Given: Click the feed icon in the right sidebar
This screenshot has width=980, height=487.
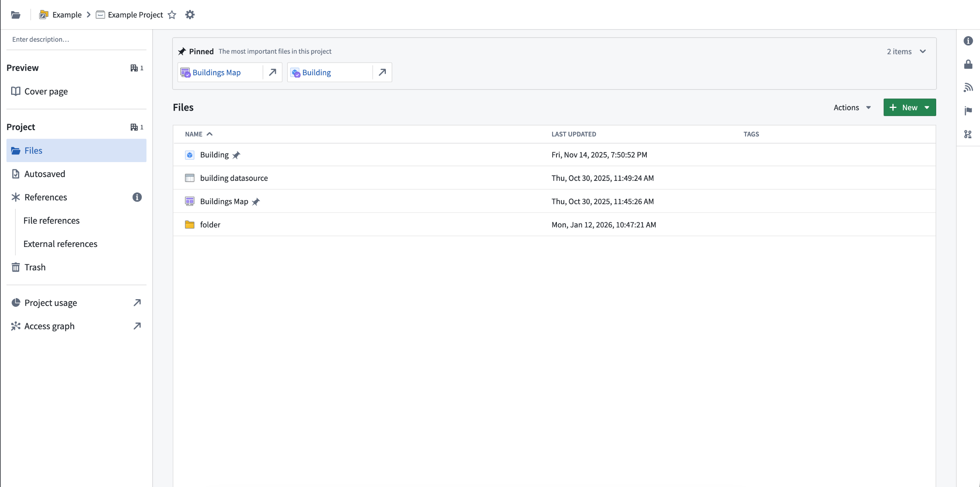Looking at the screenshot, I should click(x=969, y=88).
